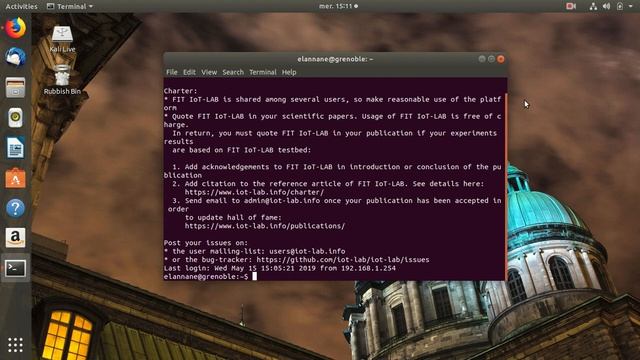
Task: Open the Terminal menu in menubar
Action: (x=263, y=72)
